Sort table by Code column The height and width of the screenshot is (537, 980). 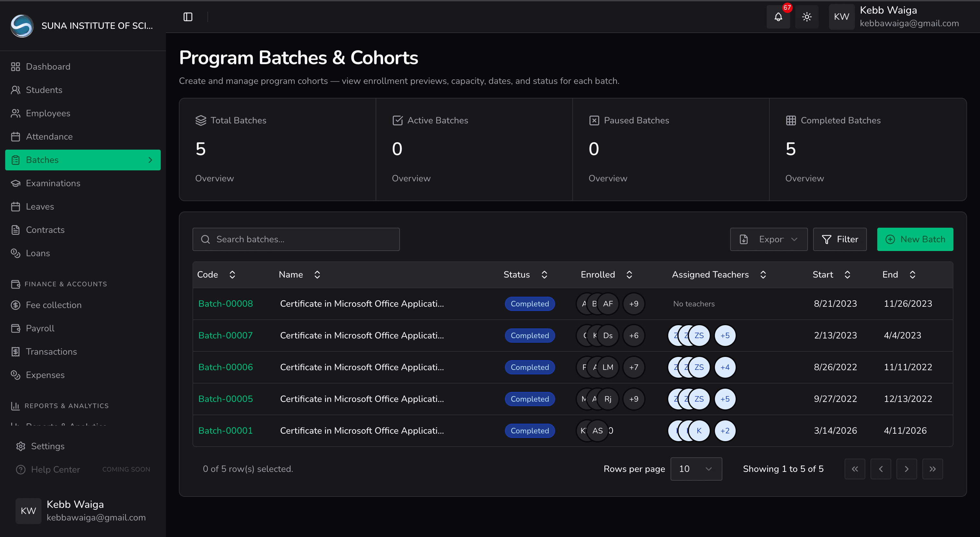(232, 275)
